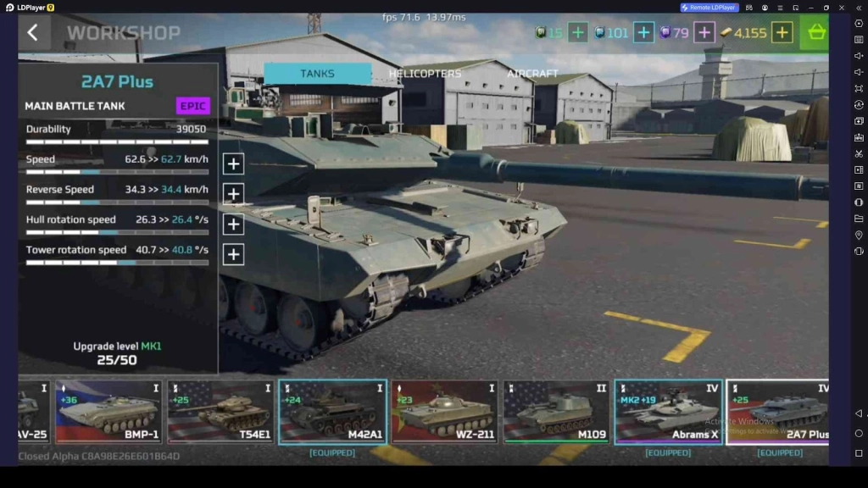Image resolution: width=868 pixels, height=488 pixels.
Task: Select the M109 tank in the roster
Action: (555, 412)
